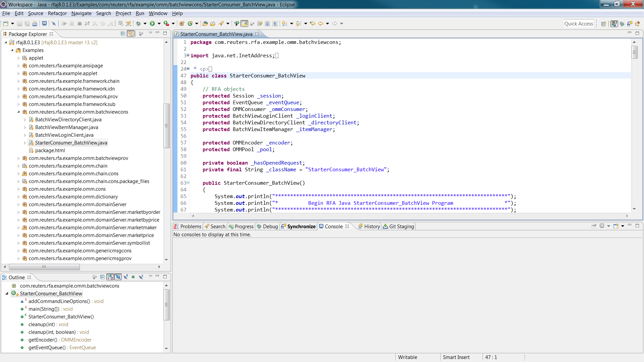Image resolution: width=644 pixels, height=362 pixels.
Task: Click the Skip All Breakpoints icon
Action: point(54,23)
